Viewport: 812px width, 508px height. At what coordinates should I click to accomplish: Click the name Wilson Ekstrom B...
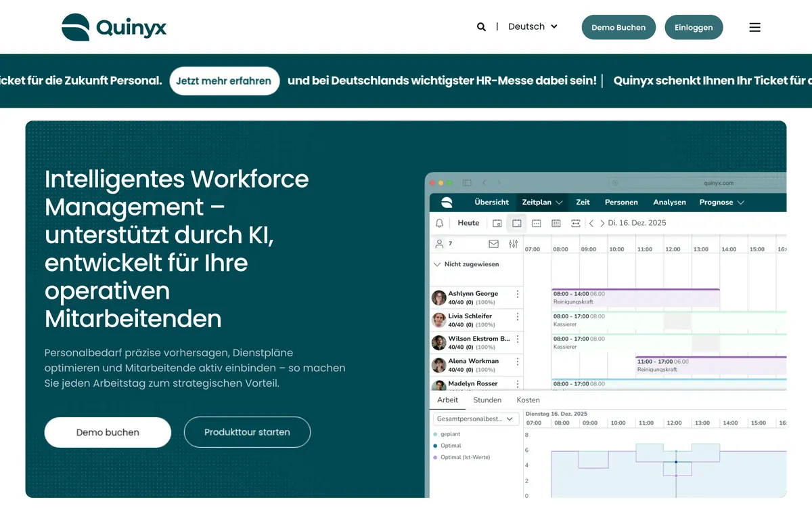pos(479,339)
